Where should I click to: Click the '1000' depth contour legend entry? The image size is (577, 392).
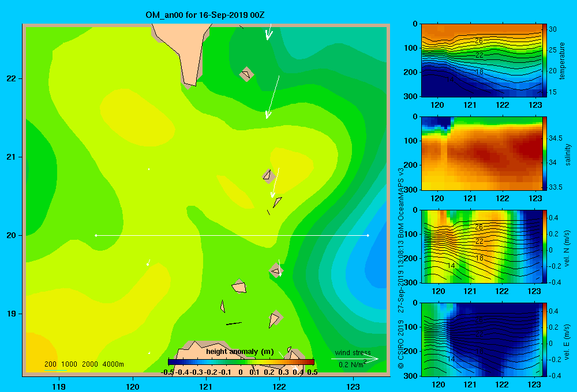69,364
